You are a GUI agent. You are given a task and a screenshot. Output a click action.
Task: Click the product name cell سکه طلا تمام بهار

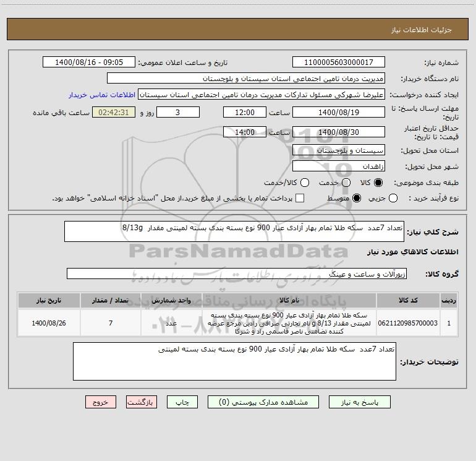tap(289, 323)
